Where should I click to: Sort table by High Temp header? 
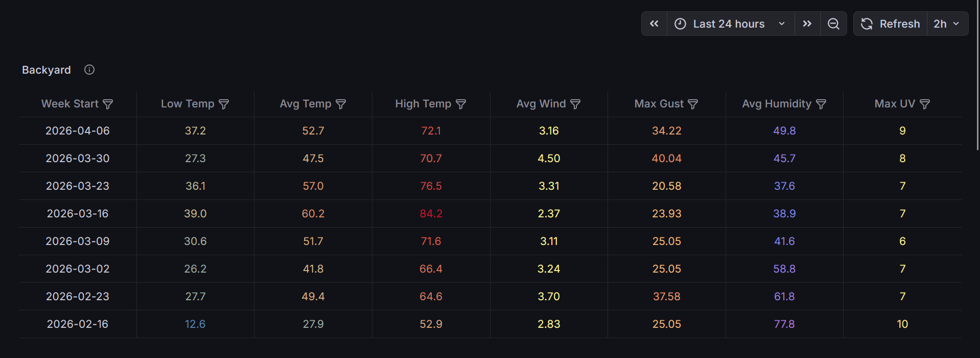423,104
